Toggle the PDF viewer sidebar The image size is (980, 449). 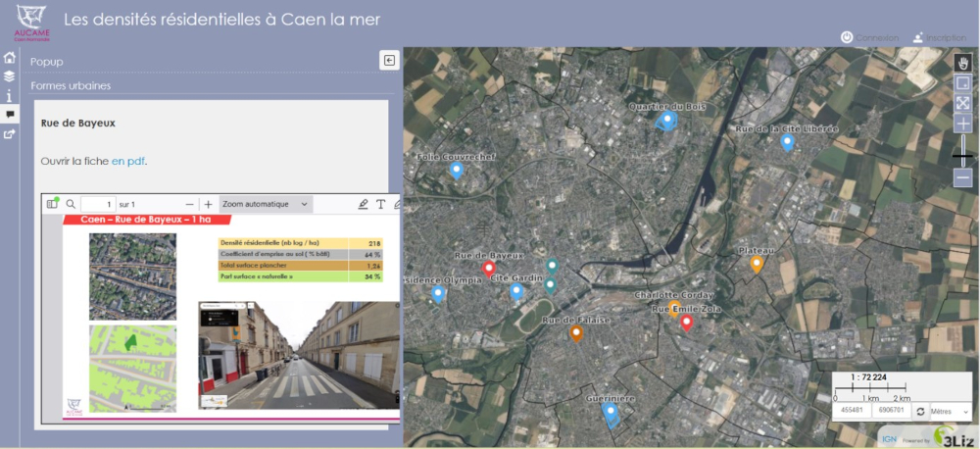(53, 204)
